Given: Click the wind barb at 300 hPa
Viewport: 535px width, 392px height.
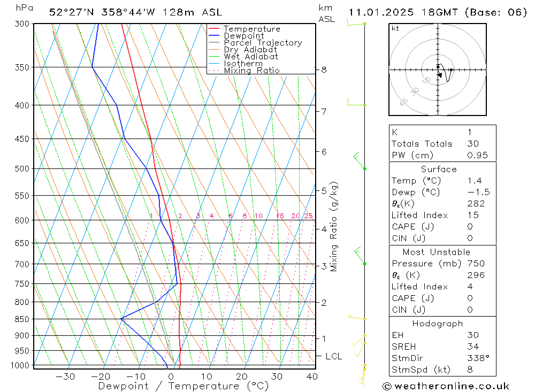Looking at the screenshot, I should coord(356,23).
